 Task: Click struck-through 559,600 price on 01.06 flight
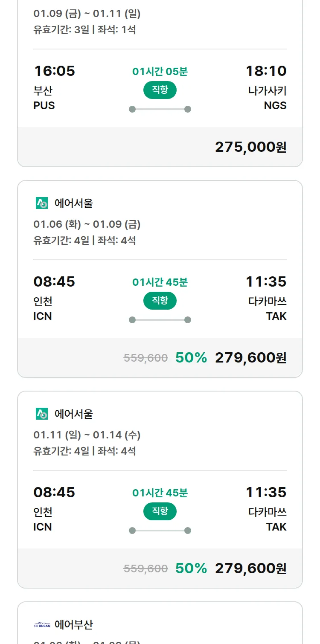coord(145,358)
